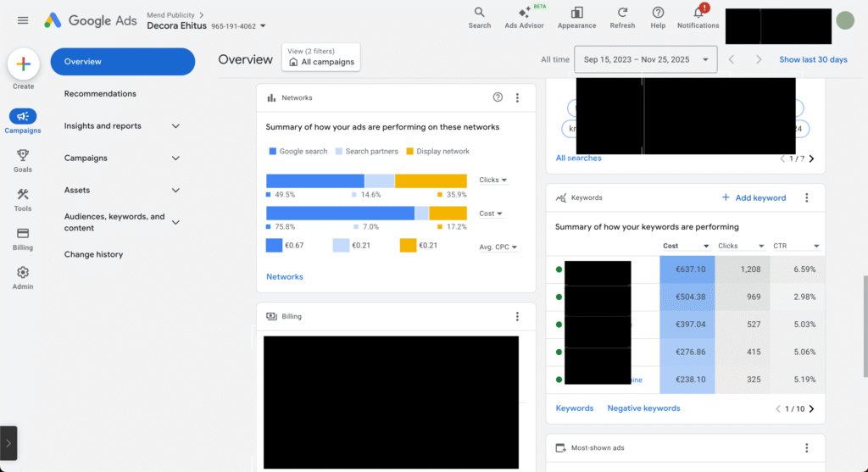
Task: Open the Clicks metric dropdown in Networks
Action: coord(493,180)
